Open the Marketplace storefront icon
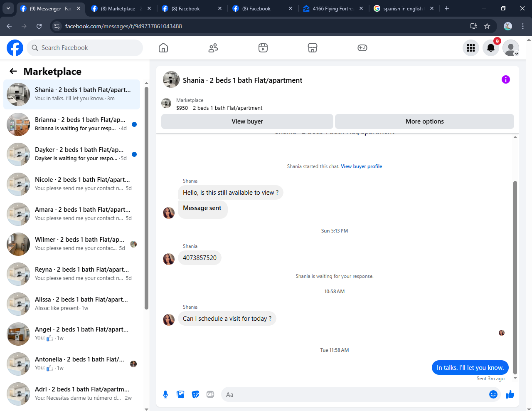The height and width of the screenshot is (411, 532). 313,48
